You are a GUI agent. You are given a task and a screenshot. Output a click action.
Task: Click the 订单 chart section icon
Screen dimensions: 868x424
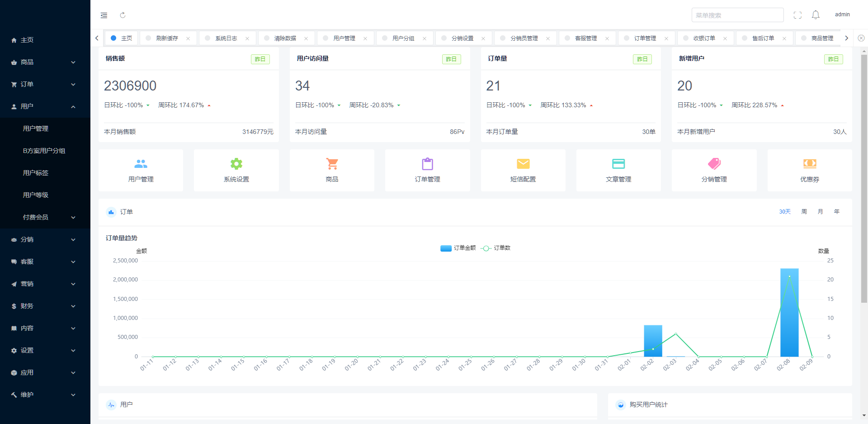pyautogui.click(x=111, y=212)
